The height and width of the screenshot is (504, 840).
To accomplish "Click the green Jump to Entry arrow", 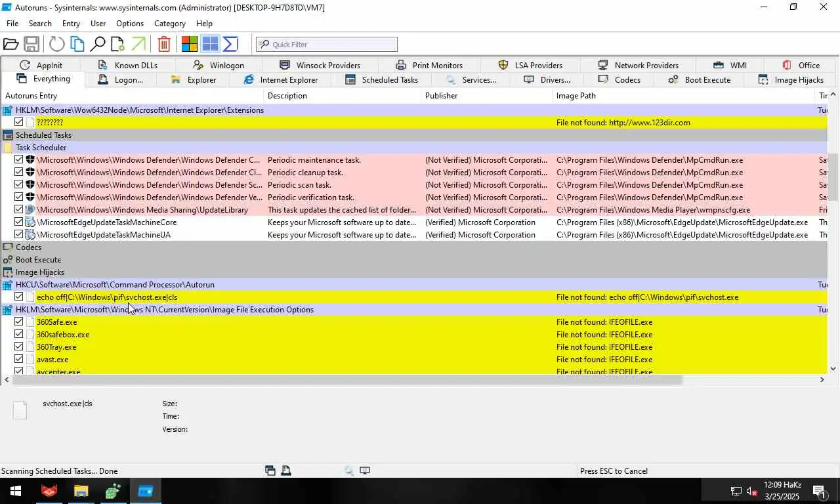I will 138,44.
